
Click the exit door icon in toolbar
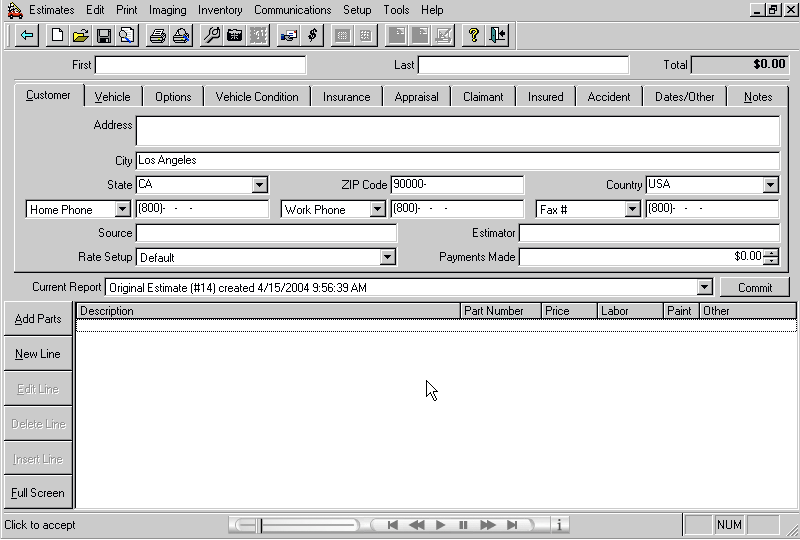pos(498,36)
